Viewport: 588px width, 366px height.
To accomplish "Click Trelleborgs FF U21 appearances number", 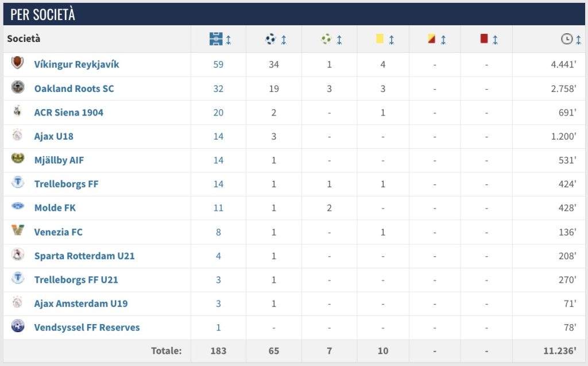I will [218, 280].
